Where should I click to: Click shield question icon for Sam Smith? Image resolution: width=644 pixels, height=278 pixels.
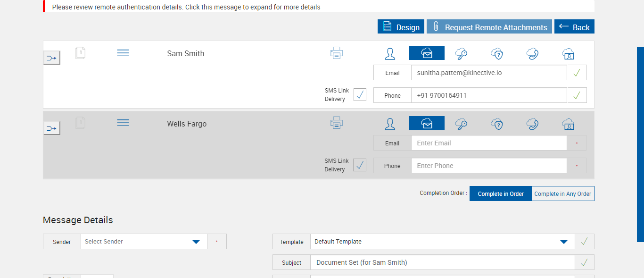tap(497, 53)
